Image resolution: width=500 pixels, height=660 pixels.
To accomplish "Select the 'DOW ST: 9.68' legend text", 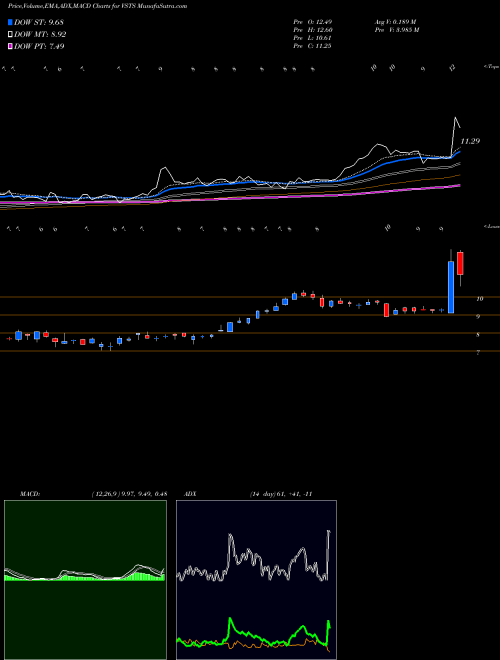I will (39, 22).
